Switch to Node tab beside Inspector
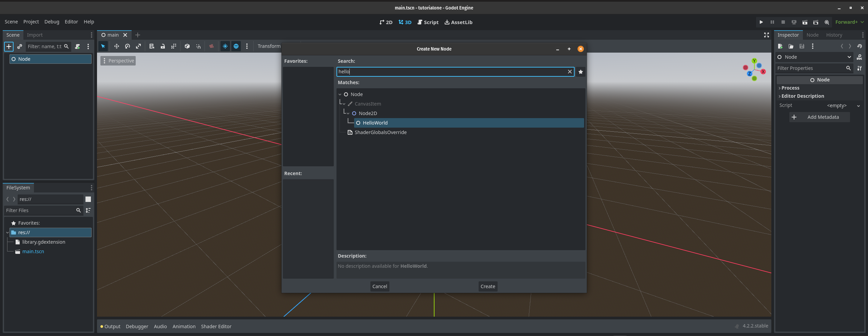 (x=812, y=35)
